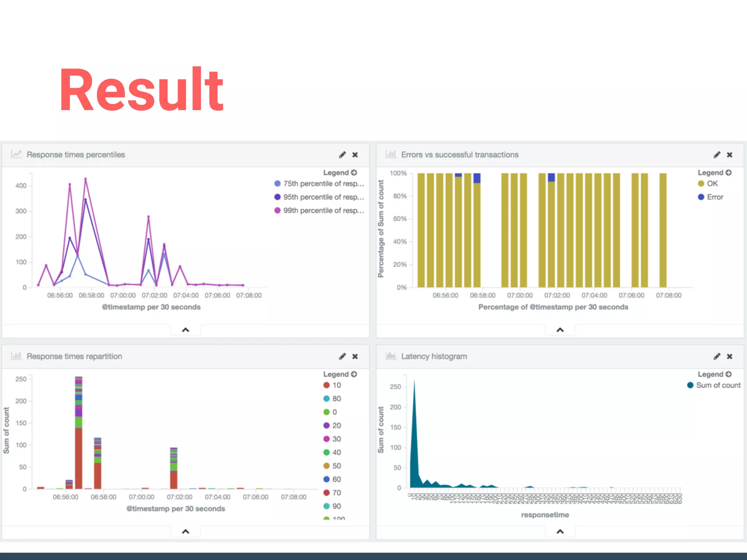Image resolution: width=747 pixels, height=560 pixels.
Task: Toggle the 75th percentile legend series
Action: 323,184
